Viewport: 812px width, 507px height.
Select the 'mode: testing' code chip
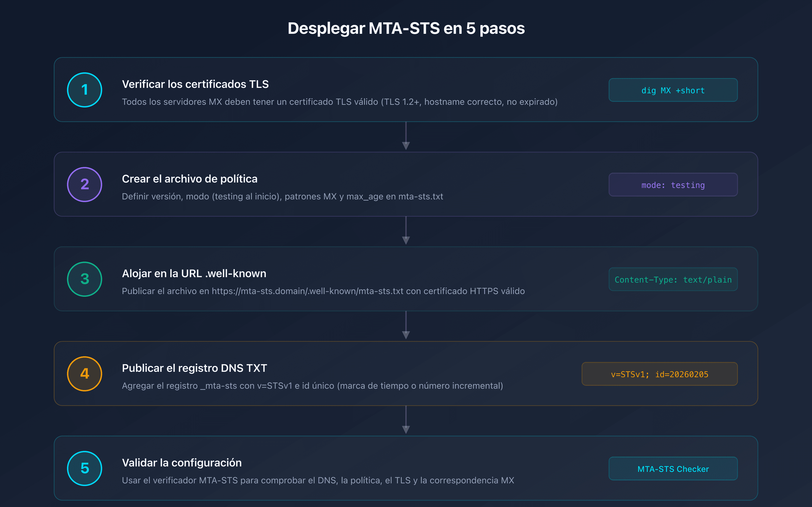(x=672, y=184)
